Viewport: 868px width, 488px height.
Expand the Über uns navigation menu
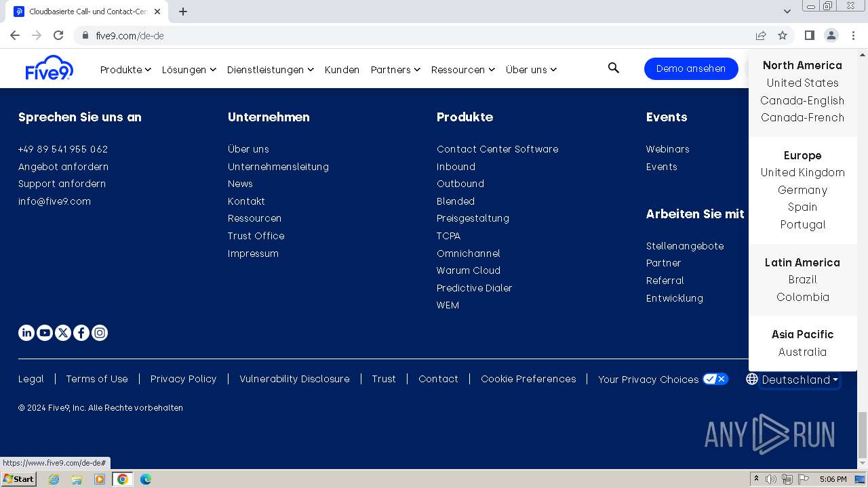click(531, 70)
